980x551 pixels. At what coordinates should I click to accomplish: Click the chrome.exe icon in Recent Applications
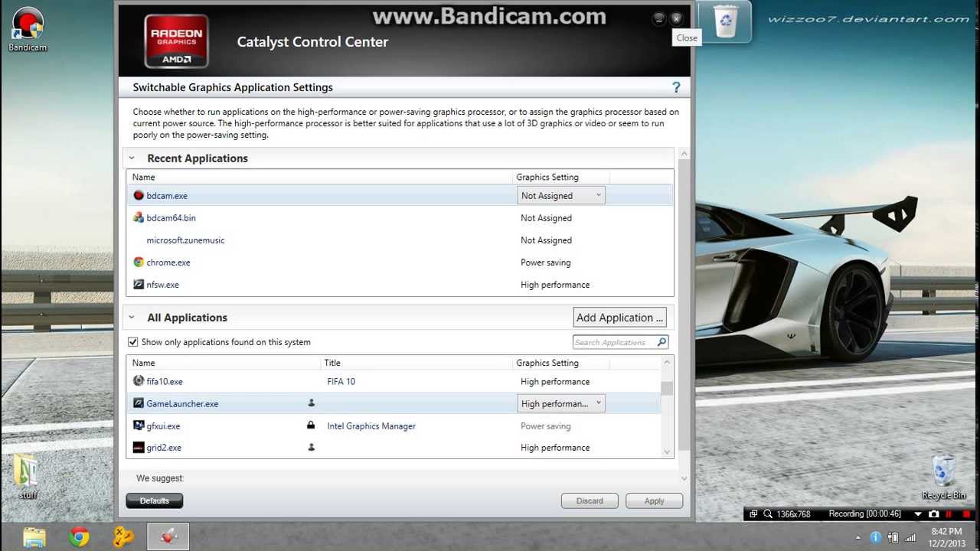pos(139,262)
